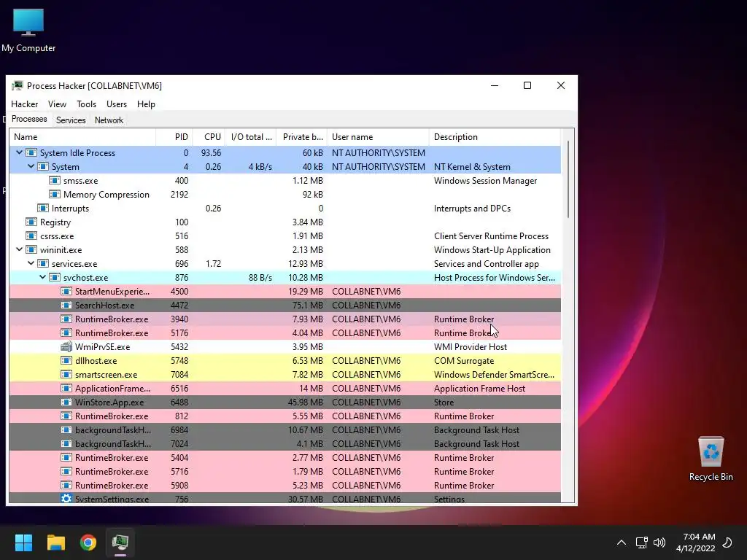The height and width of the screenshot is (560, 747).
Task: Sort by the Description column header
Action: tap(495, 137)
